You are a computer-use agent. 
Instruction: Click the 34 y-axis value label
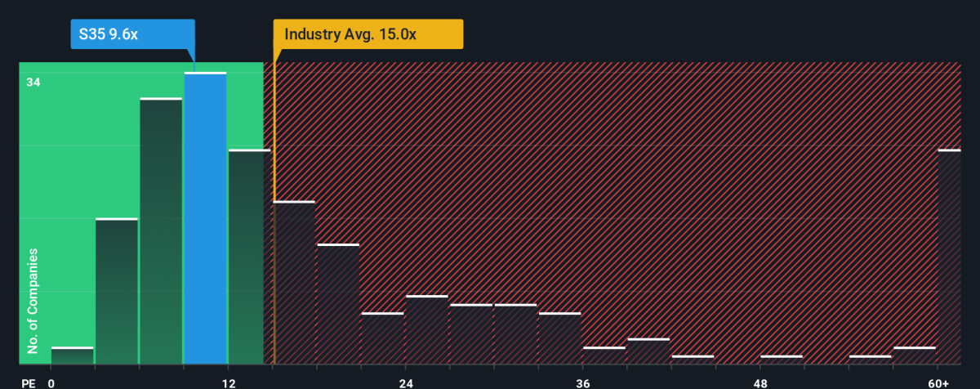pos(33,83)
